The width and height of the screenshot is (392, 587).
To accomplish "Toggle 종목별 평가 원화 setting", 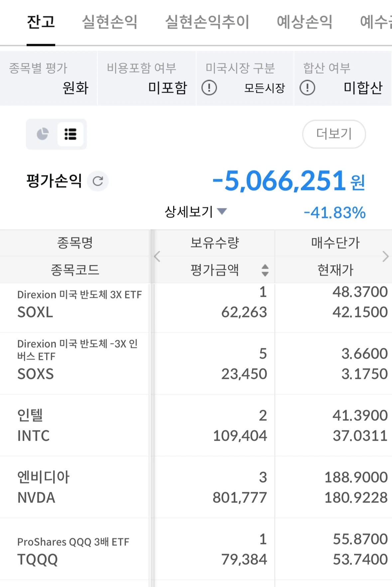I will pyautogui.click(x=49, y=78).
